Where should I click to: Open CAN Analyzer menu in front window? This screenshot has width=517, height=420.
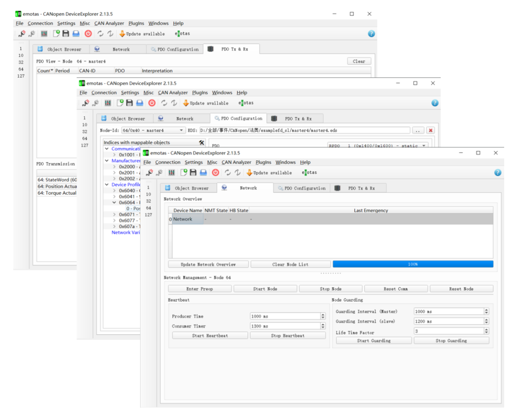(x=236, y=162)
